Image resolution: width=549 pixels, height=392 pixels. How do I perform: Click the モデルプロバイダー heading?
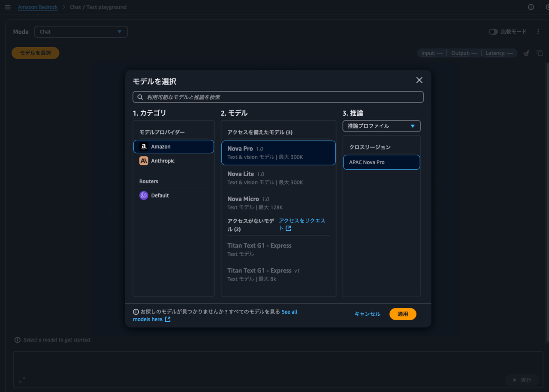click(162, 132)
